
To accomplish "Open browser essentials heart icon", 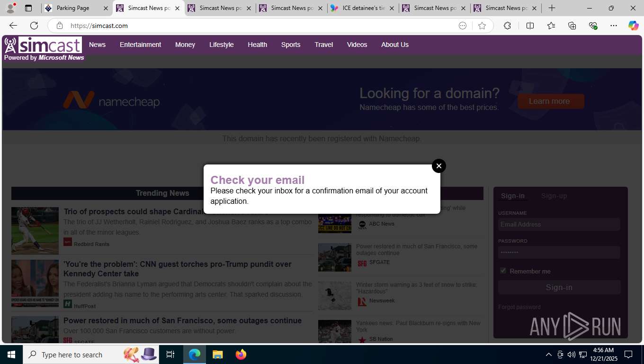I will pos(593,26).
